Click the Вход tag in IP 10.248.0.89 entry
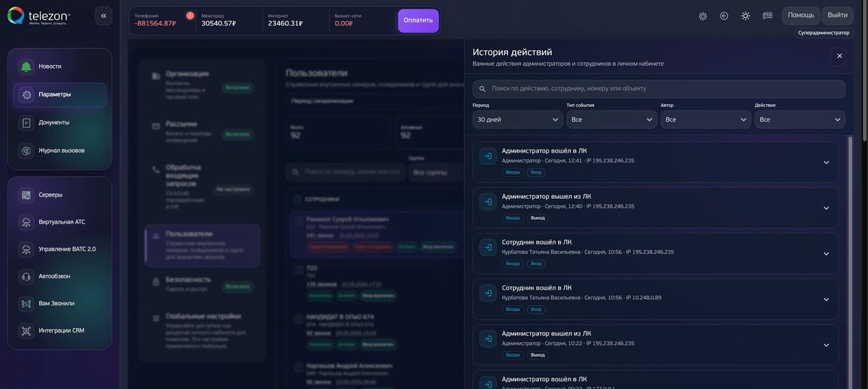 [536, 309]
